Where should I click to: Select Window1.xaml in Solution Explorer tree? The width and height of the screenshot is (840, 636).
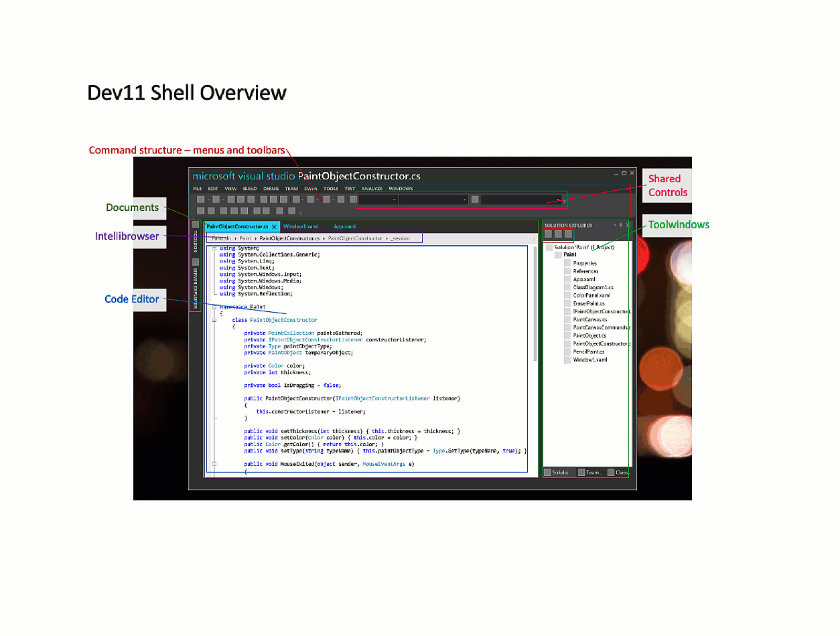coord(585,360)
